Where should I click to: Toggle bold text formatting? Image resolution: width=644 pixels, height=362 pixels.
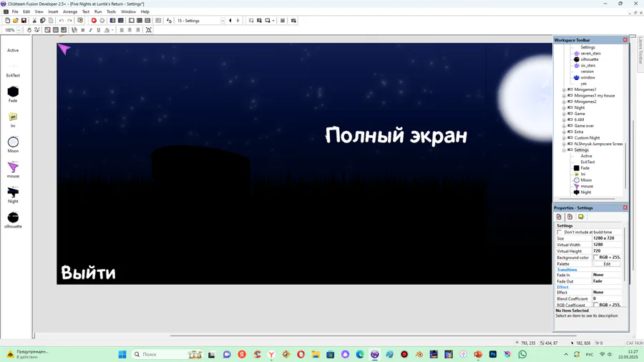[83, 30]
